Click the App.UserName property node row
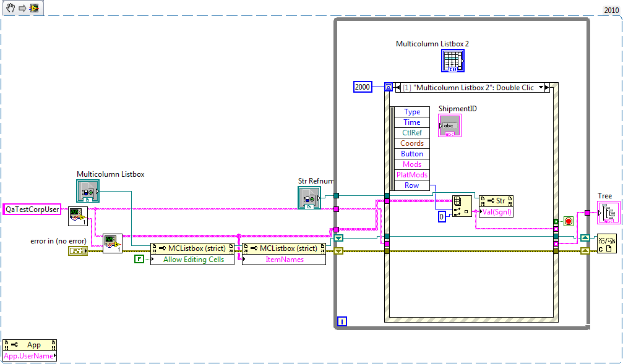This screenshot has width=623, height=364. click(x=29, y=356)
